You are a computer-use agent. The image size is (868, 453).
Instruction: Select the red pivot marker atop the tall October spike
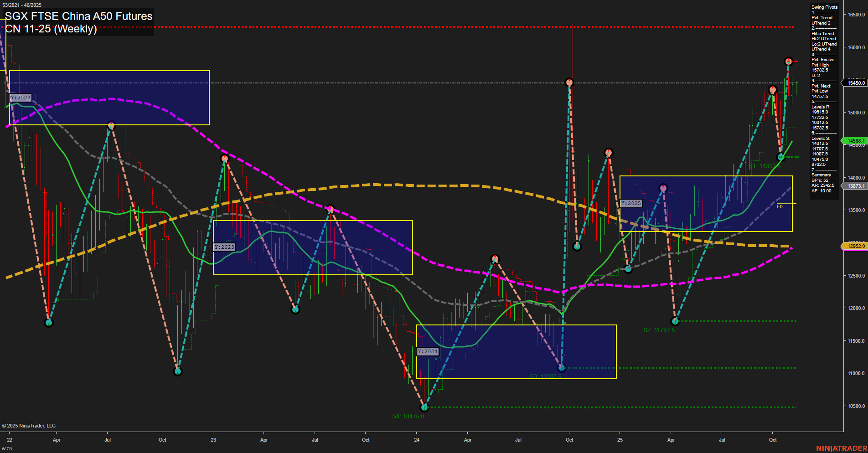click(x=569, y=82)
